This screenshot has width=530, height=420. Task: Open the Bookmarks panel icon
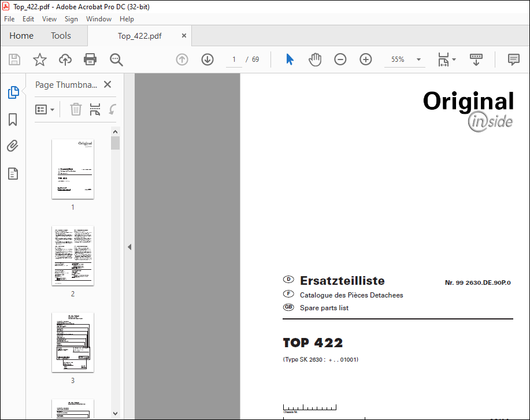click(13, 120)
